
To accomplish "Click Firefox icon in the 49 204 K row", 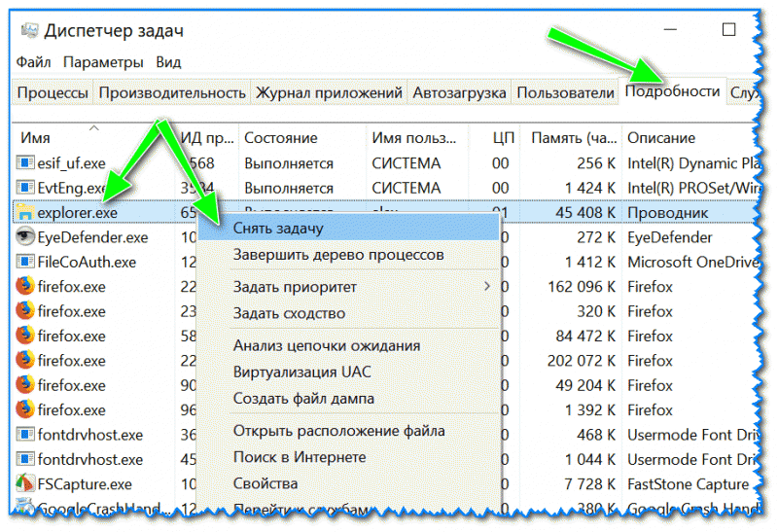I will click(x=25, y=384).
